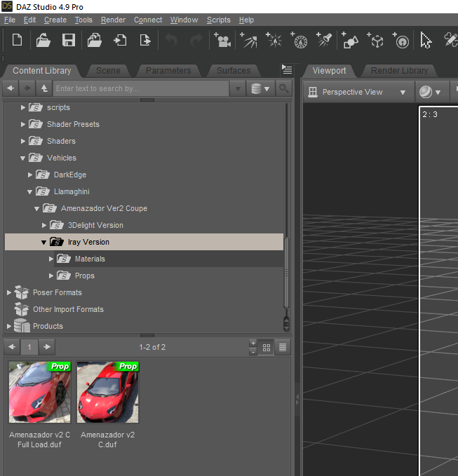Click the New scene file icon
This screenshot has width=458, height=476.
click(x=17, y=41)
